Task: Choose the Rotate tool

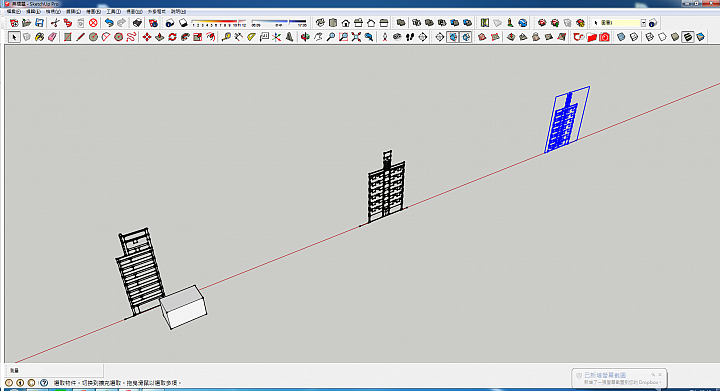Action: [x=172, y=37]
